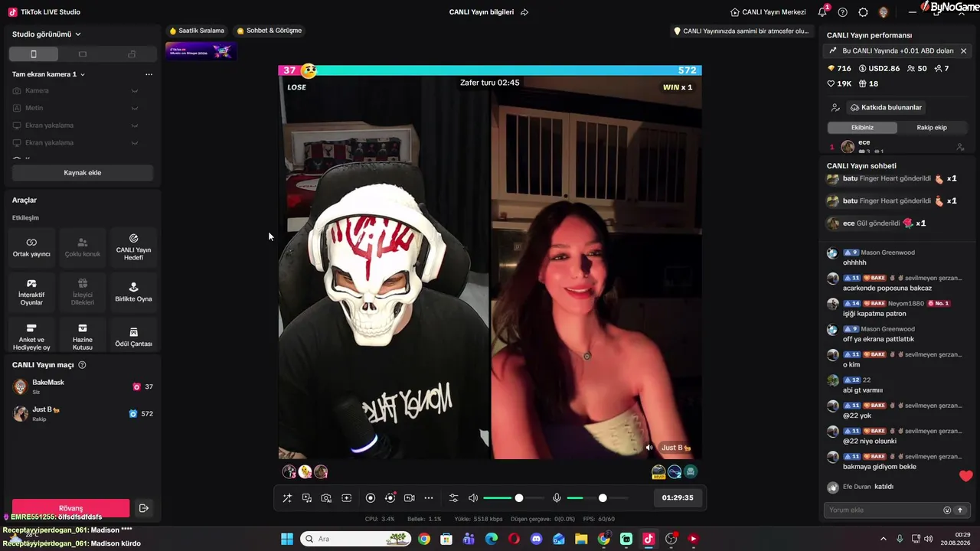The height and width of the screenshot is (551, 980).
Task: Open the notifications bell
Action: pyautogui.click(x=823, y=11)
